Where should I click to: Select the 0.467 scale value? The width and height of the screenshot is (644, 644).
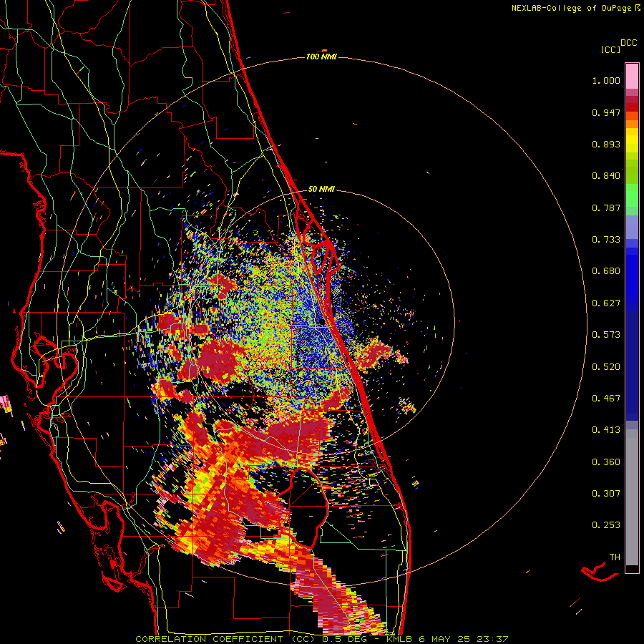pos(606,399)
